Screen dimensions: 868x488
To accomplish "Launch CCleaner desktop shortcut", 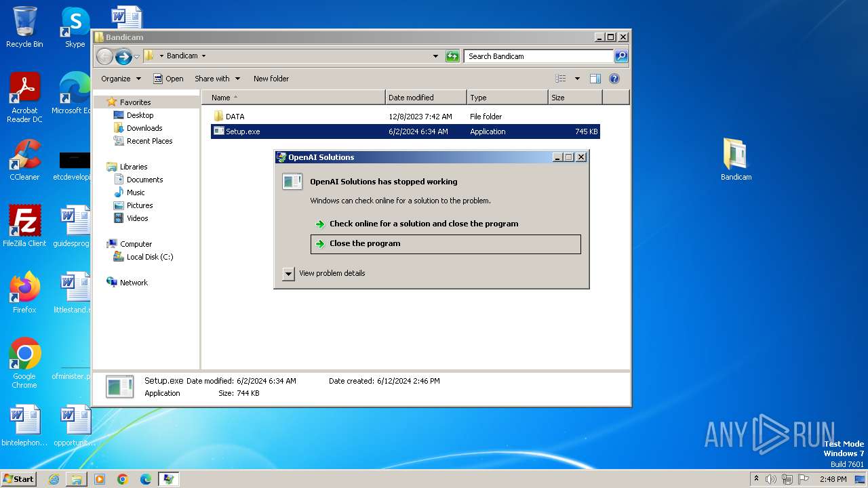I will [24, 160].
